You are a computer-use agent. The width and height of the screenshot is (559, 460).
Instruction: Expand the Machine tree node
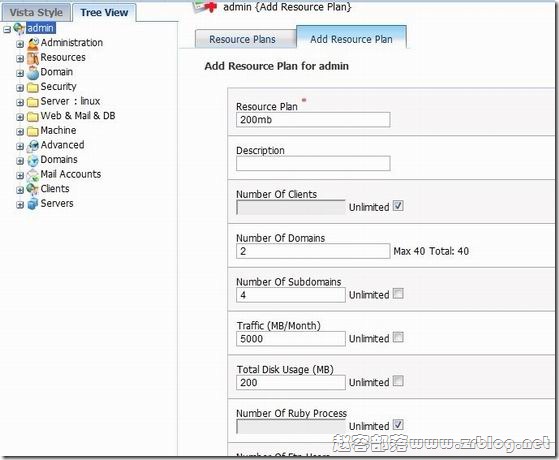[x=20, y=132]
